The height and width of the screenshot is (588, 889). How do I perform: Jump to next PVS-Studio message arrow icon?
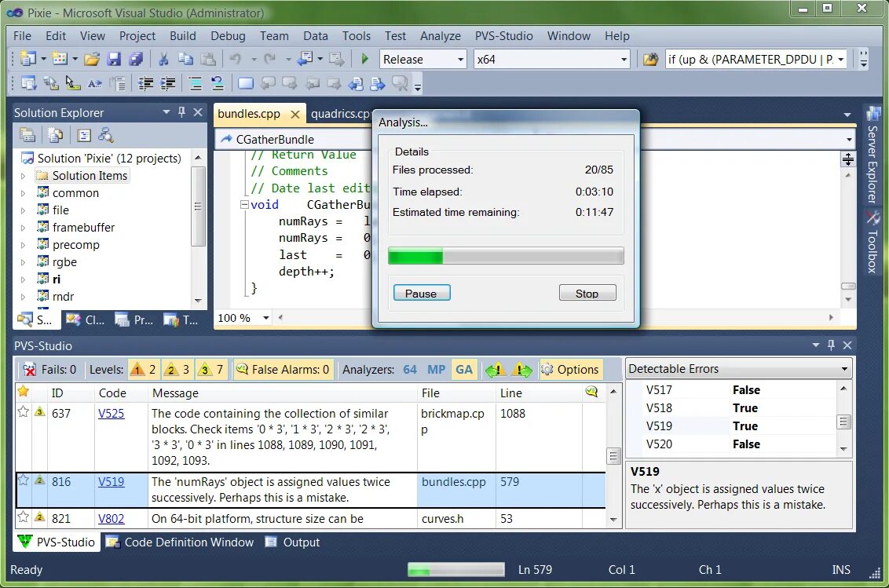point(521,370)
